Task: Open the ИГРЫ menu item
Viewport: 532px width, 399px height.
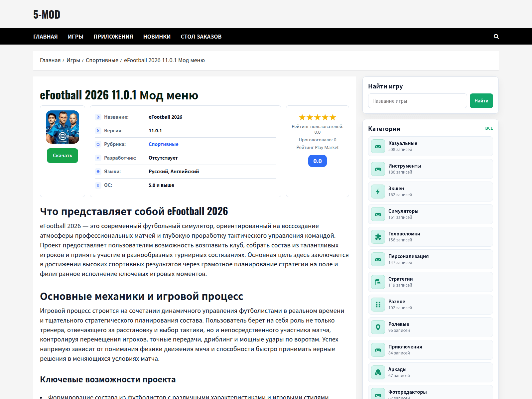Action: (x=75, y=37)
